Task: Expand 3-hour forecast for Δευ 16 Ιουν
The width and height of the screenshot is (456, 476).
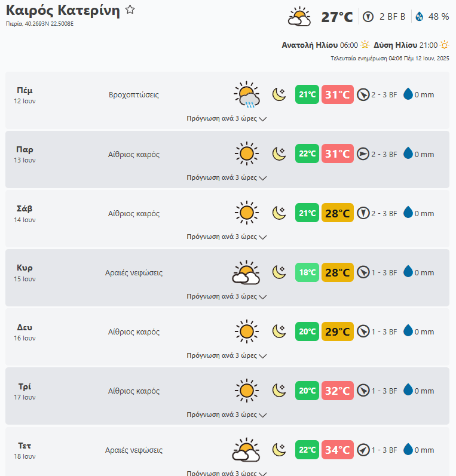Action: point(227,355)
